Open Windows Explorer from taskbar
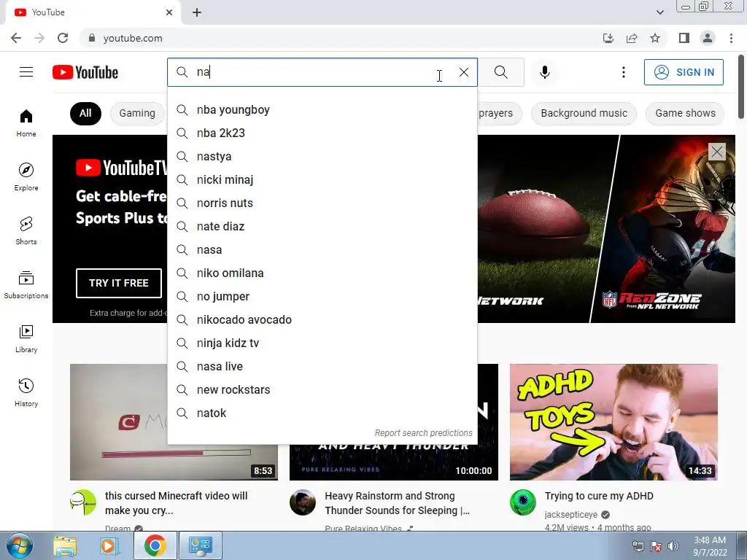The height and width of the screenshot is (560, 747). click(65, 546)
